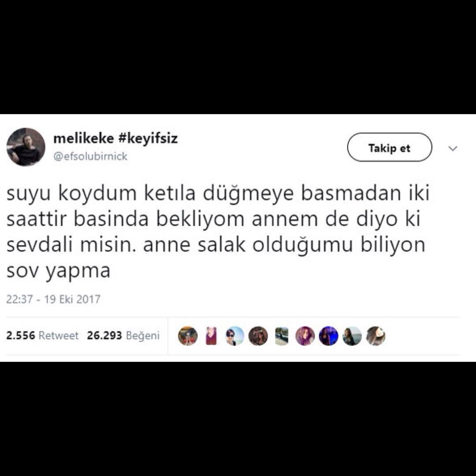This screenshot has width=476, height=476.
Task: Open the melikeke display name profile
Action: [83, 138]
